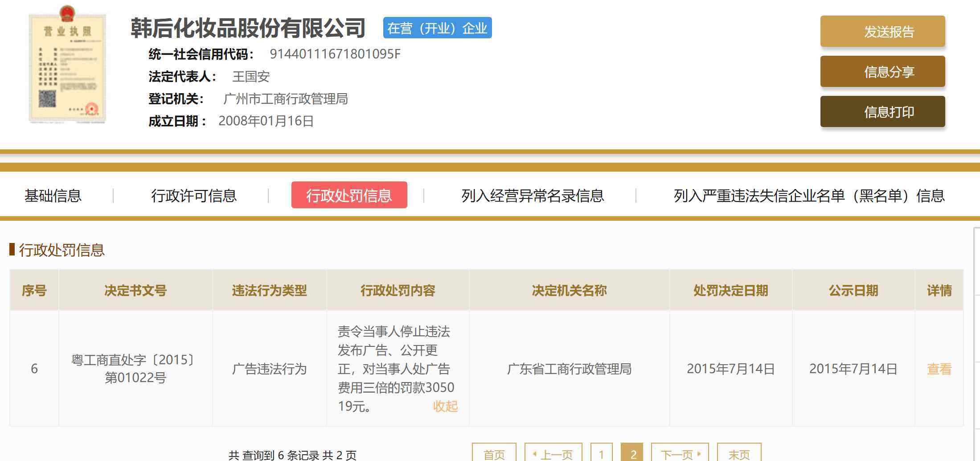Click the 信息分享 button
The width and height of the screenshot is (980, 461).
[x=882, y=71]
